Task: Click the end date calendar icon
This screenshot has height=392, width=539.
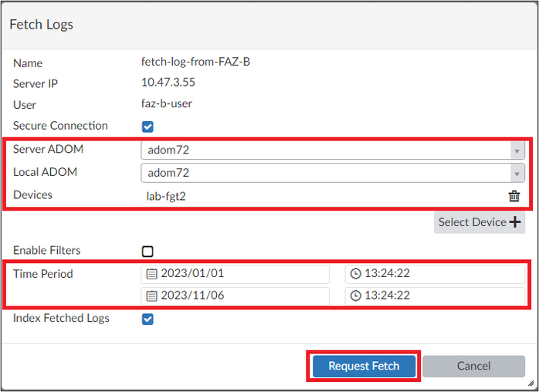Action: (x=152, y=296)
